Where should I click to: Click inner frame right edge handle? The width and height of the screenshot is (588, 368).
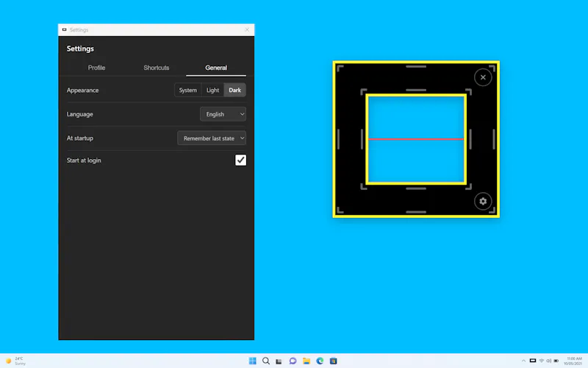[470, 139]
